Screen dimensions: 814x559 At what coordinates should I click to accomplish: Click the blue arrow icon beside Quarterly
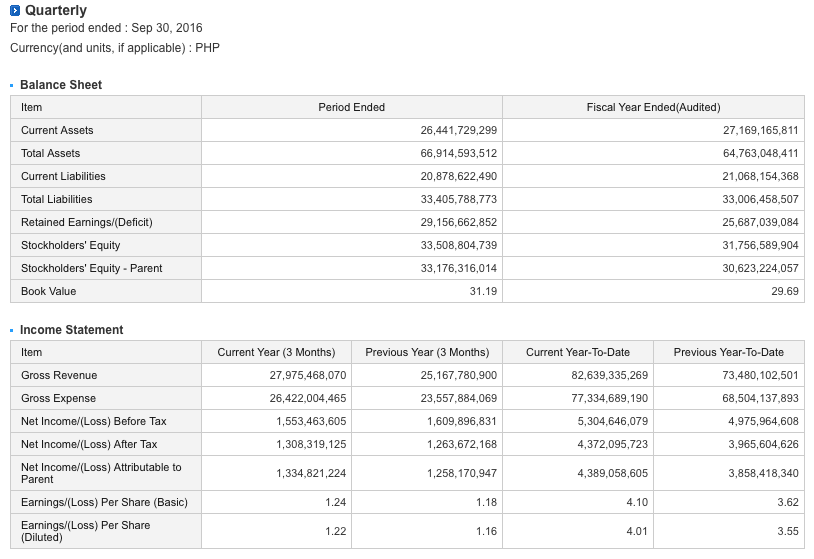click(x=15, y=11)
